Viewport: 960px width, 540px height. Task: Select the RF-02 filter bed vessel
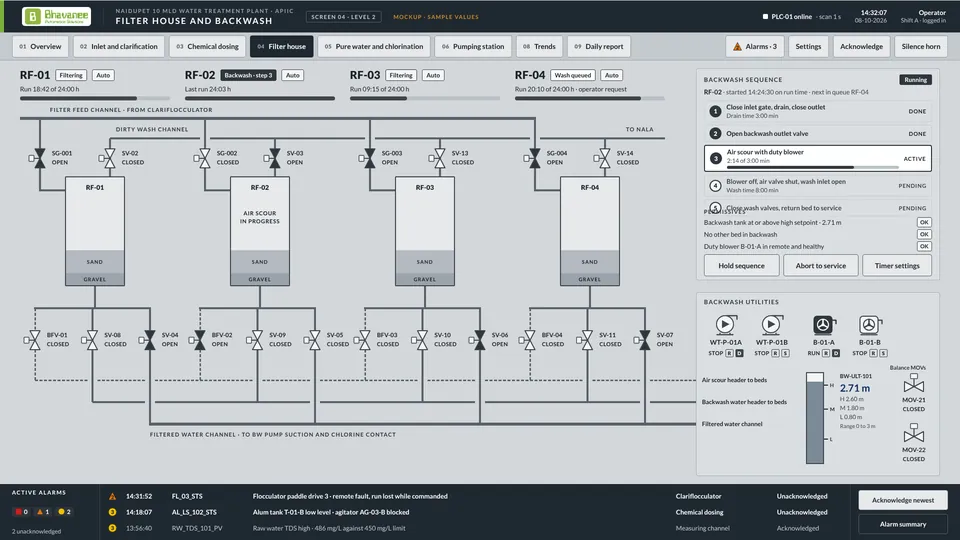click(260, 231)
